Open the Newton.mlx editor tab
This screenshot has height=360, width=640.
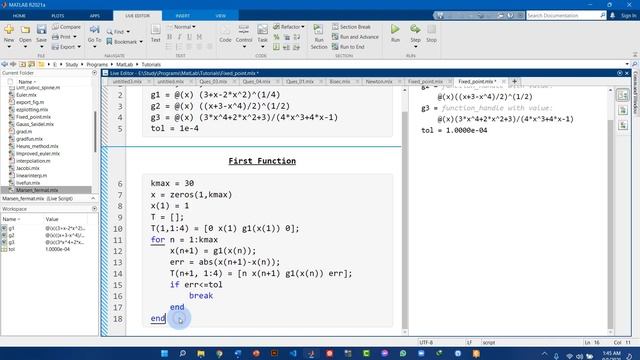(379, 82)
